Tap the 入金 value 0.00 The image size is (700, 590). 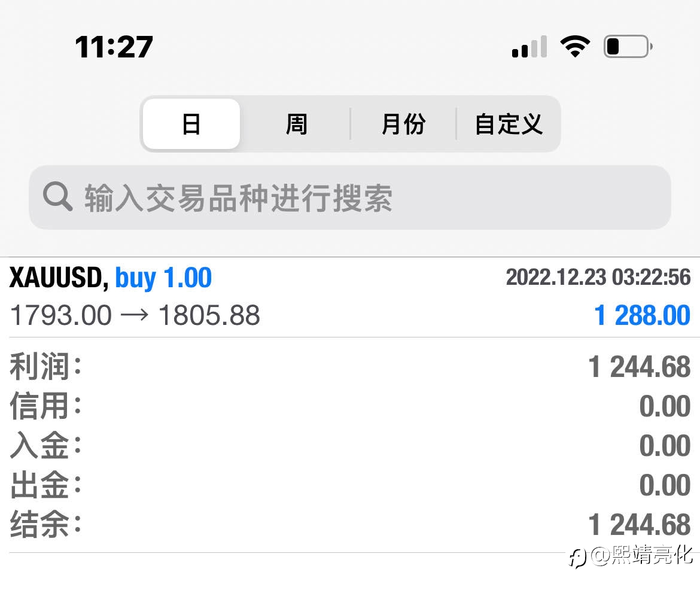[665, 445]
